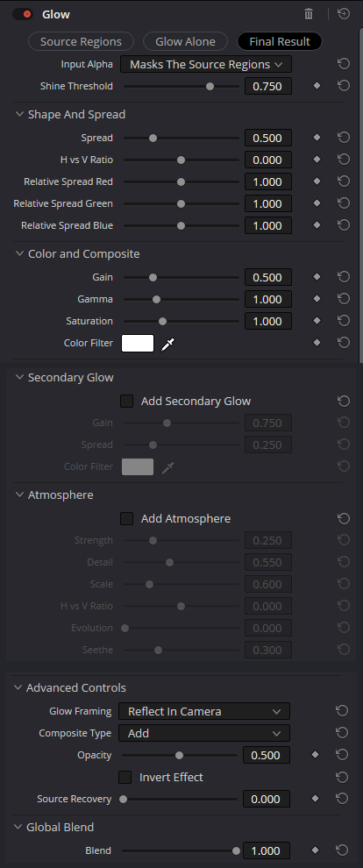
Task: Add keyframe for Spread parameter
Action: (x=317, y=138)
